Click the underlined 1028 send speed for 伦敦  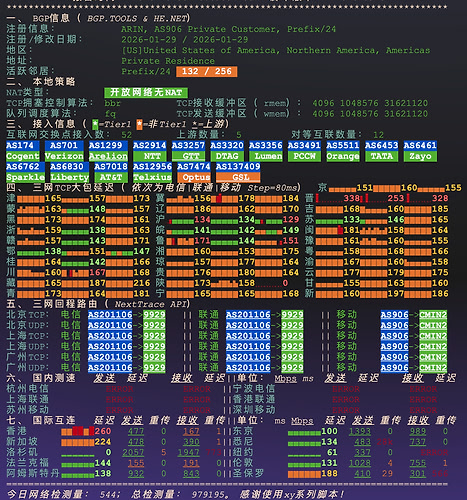[360, 463]
